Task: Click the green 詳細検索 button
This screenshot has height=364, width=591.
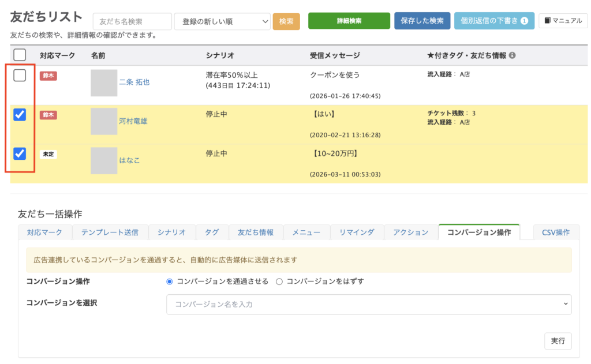Action: pos(349,21)
